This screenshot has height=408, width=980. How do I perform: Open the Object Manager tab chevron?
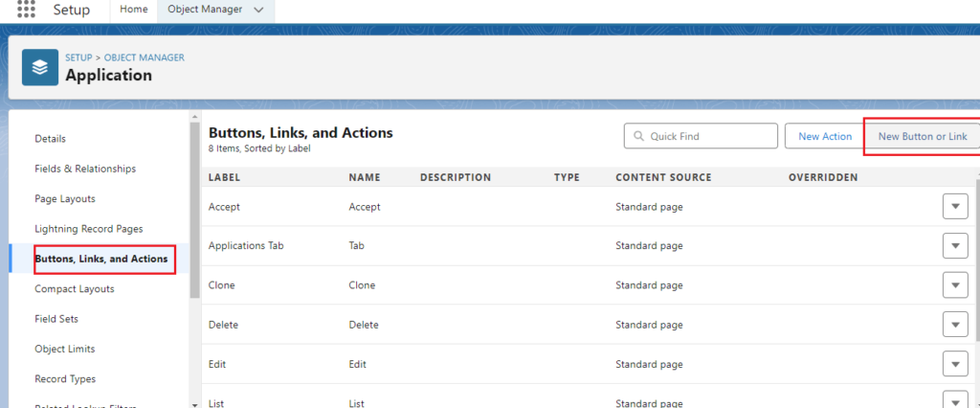point(256,11)
